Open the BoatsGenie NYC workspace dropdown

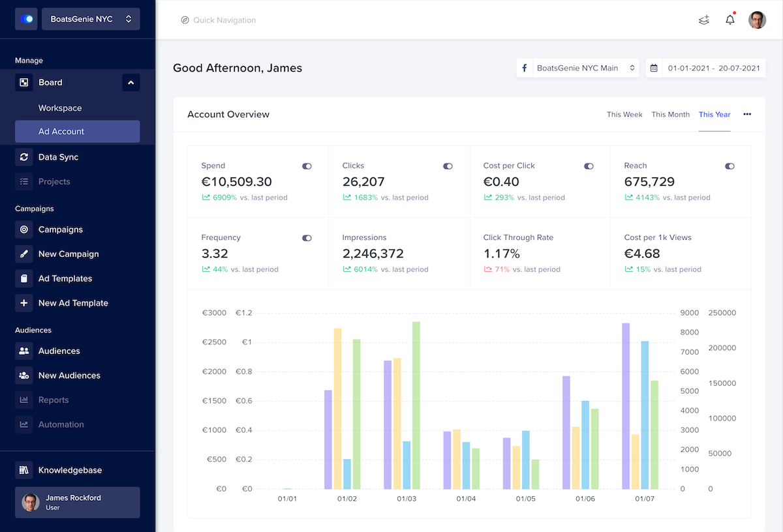[91, 19]
